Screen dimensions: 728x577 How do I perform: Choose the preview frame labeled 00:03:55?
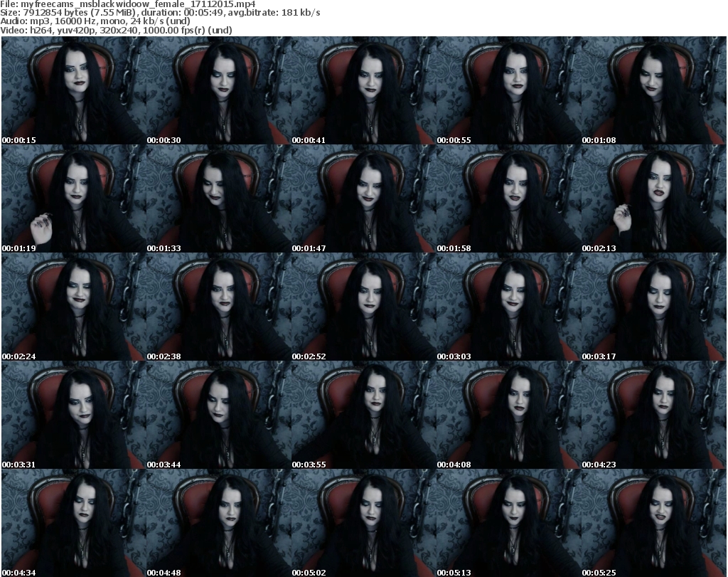coord(363,415)
